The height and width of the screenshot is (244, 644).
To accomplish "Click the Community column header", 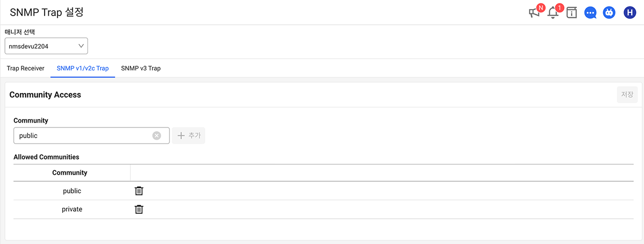I will [70, 173].
